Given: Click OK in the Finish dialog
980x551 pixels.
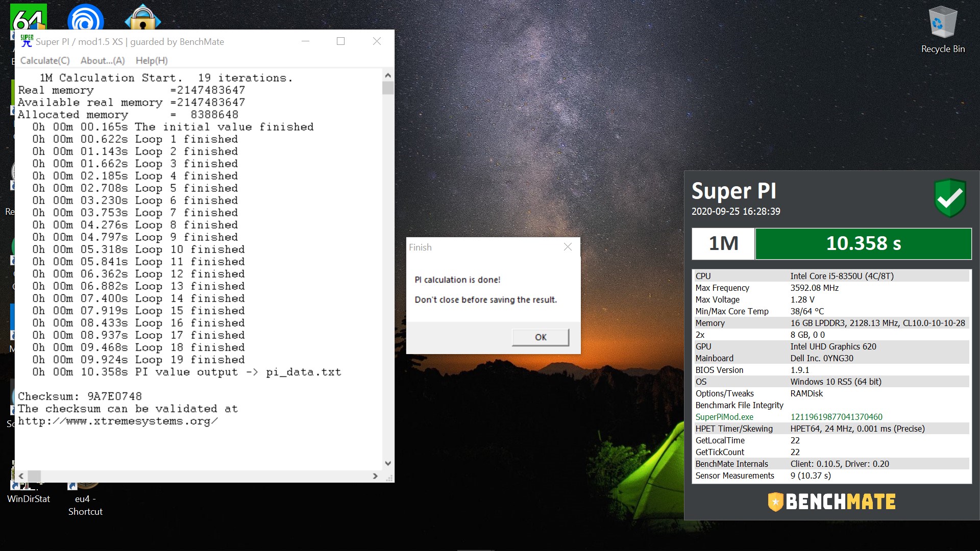Looking at the screenshot, I should (x=541, y=337).
